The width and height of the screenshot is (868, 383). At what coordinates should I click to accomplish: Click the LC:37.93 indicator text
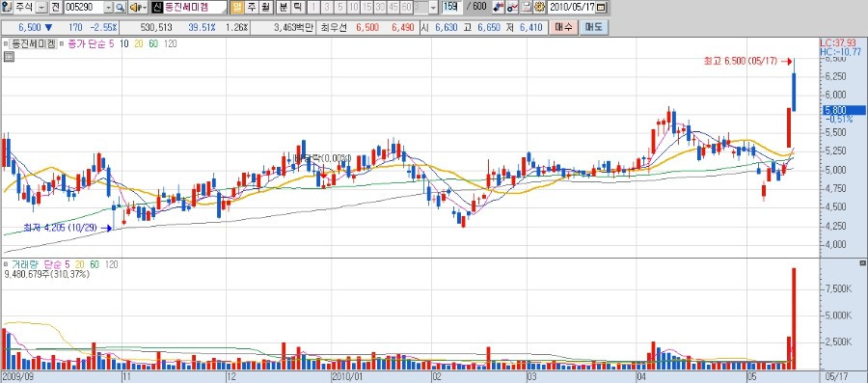[837, 42]
